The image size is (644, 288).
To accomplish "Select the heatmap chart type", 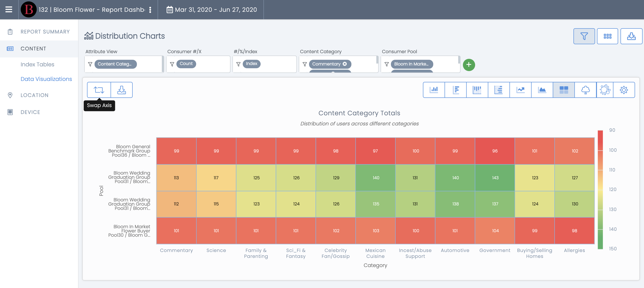I will pos(564,90).
